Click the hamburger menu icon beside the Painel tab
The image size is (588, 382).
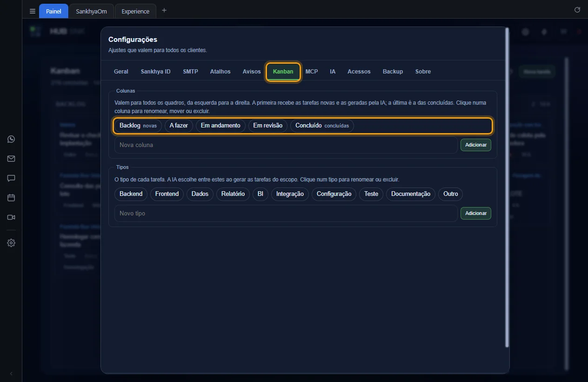click(x=33, y=11)
